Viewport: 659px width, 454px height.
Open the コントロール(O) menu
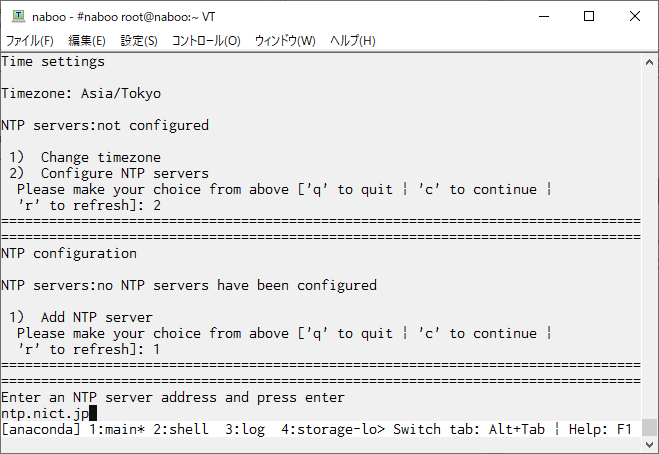206,41
